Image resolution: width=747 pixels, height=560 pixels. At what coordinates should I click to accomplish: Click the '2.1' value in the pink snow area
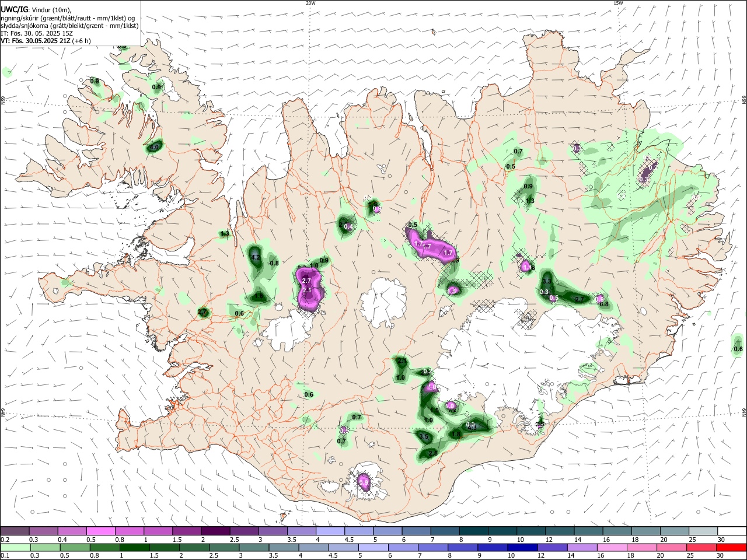308,290
